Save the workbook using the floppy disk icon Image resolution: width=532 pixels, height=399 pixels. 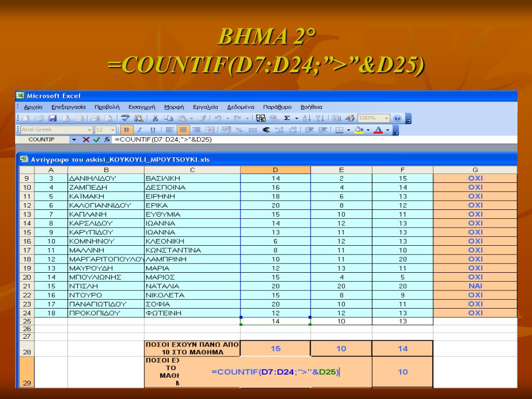pos(52,118)
